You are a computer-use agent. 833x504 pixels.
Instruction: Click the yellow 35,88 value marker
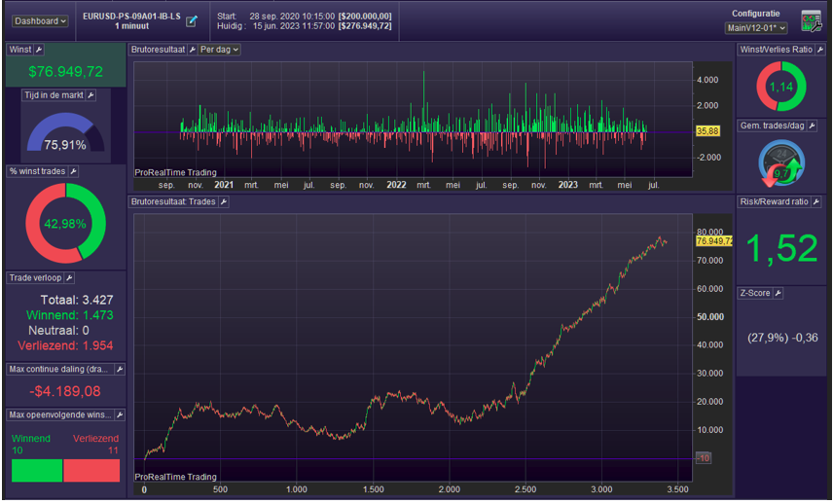coord(707,130)
